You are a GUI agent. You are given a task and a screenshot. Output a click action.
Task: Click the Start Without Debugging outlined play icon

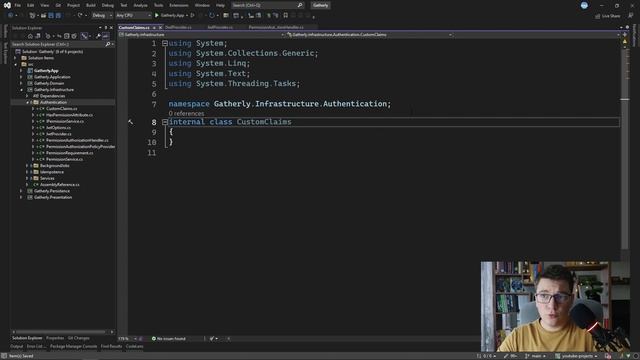point(192,16)
